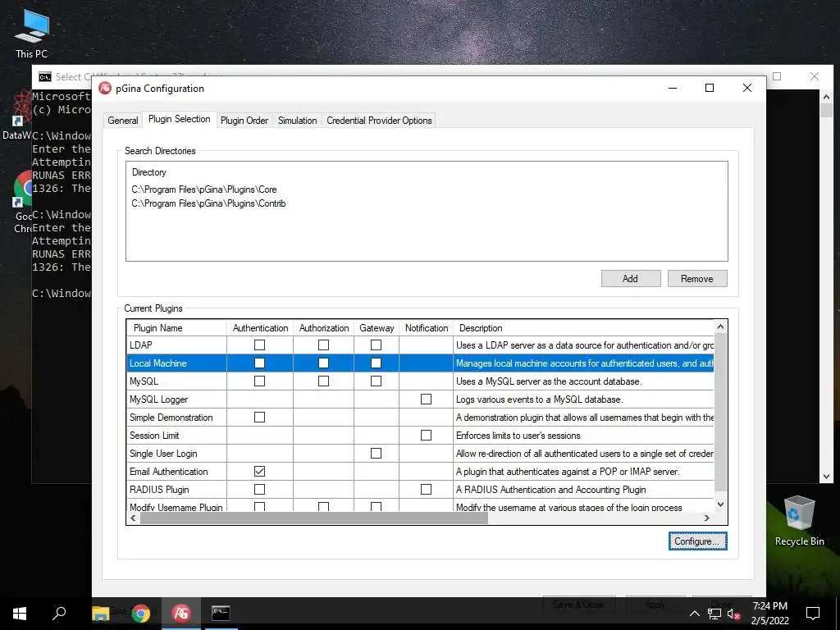The image size is (840, 630).
Task: Enable LDAP Gateway checkbox
Action: [376, 345]
